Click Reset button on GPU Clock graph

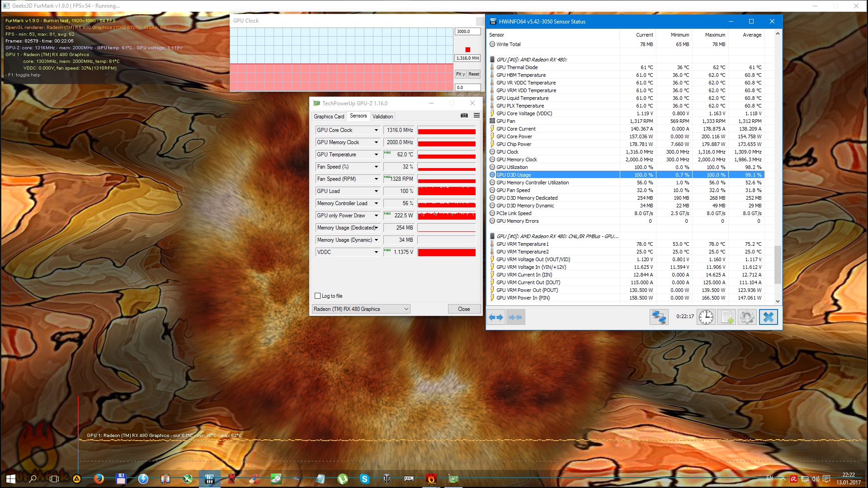tap(474, 74)
